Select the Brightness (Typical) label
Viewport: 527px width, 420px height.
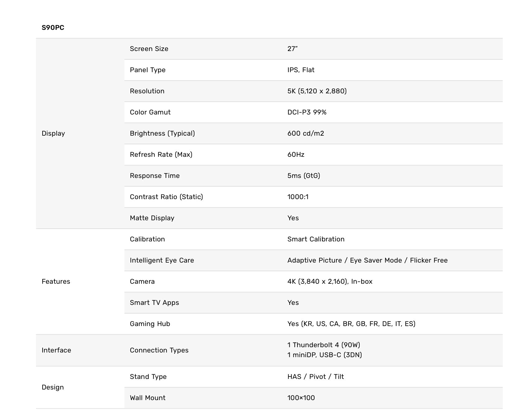tap(162, 133)
